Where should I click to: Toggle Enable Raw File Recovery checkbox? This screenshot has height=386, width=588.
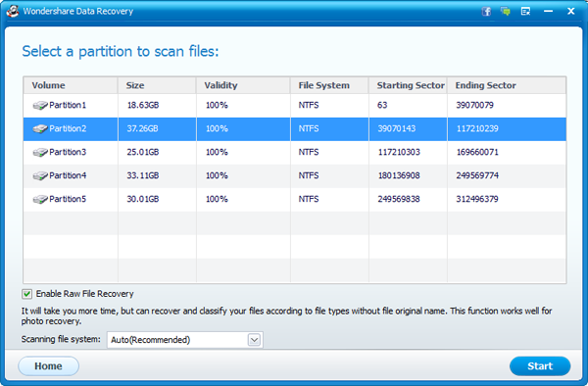click(x=26, y=294)
